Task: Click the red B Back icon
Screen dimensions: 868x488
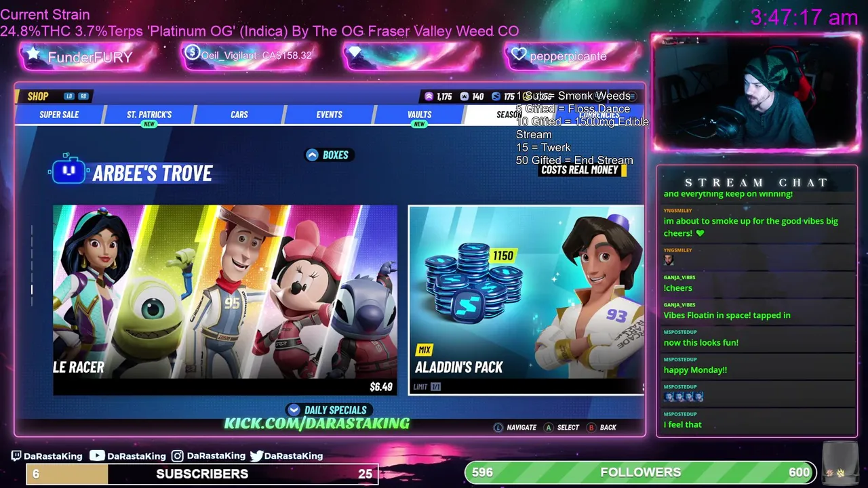Action: coord(591,428)
